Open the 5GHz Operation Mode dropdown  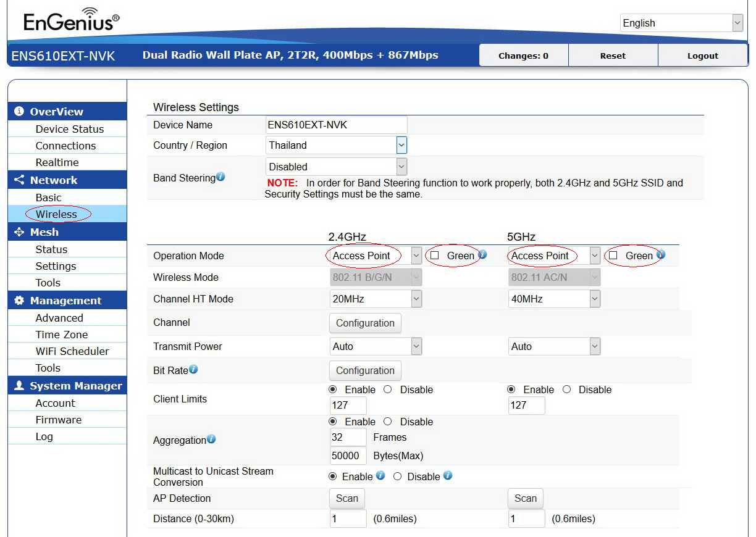(554, 256)
